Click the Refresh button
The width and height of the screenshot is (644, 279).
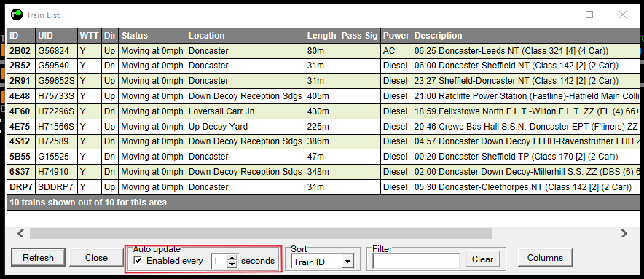[x=38, y=258]
